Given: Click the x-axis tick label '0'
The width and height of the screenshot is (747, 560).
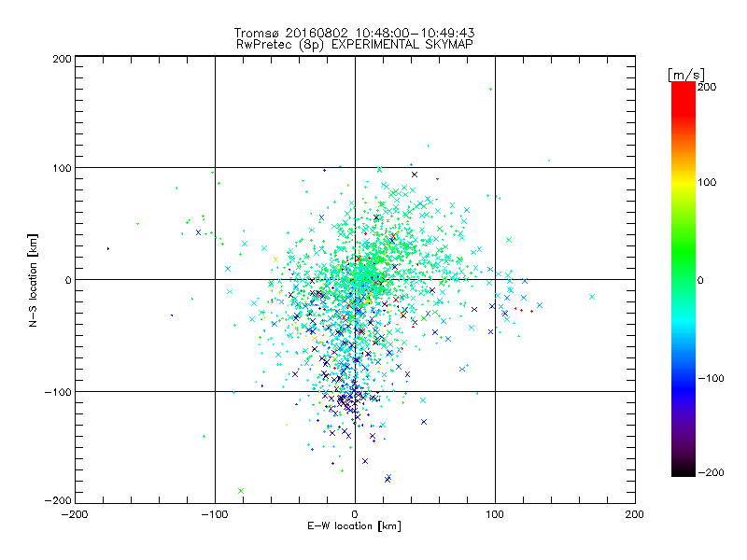Looking at the screenshot, I should tap(355, 514).
